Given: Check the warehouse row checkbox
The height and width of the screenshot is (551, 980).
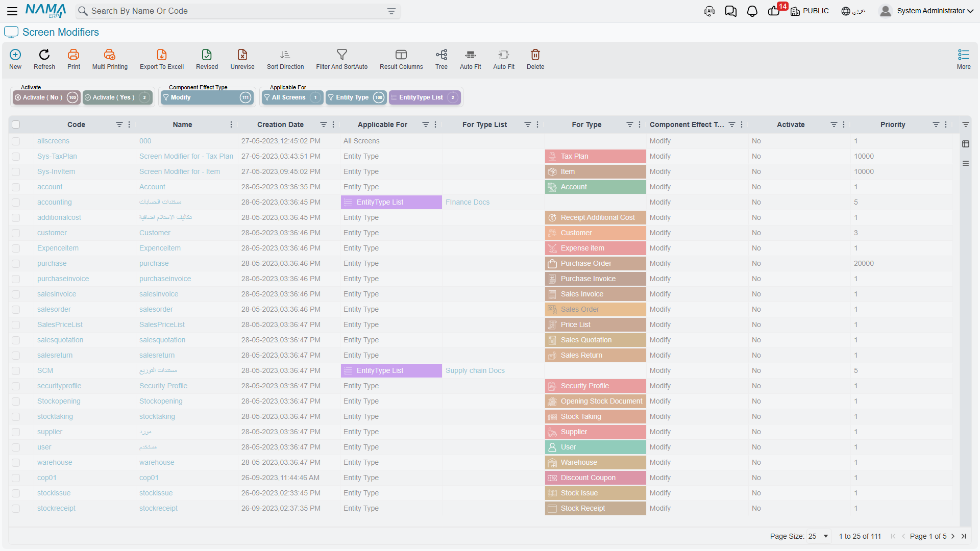Looking at the screenshot, I should (16, 463).
